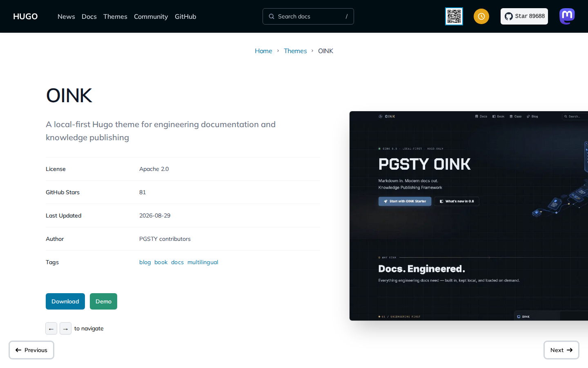Viewport: 588px width, 368px height.
Task: Click the Apache 2.0 license value
Action: point(154,169)
